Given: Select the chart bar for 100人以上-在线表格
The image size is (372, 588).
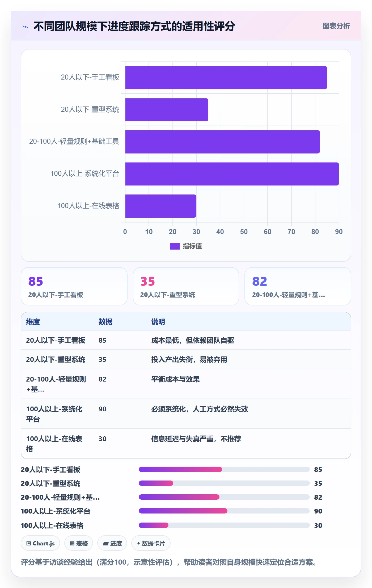Looking at the screenshot, I should coord(161,206).
